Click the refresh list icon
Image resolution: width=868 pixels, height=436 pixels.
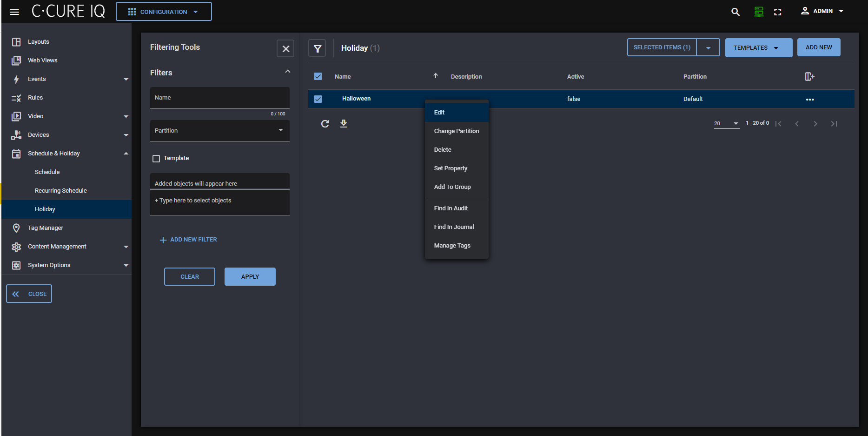(325, 124)
